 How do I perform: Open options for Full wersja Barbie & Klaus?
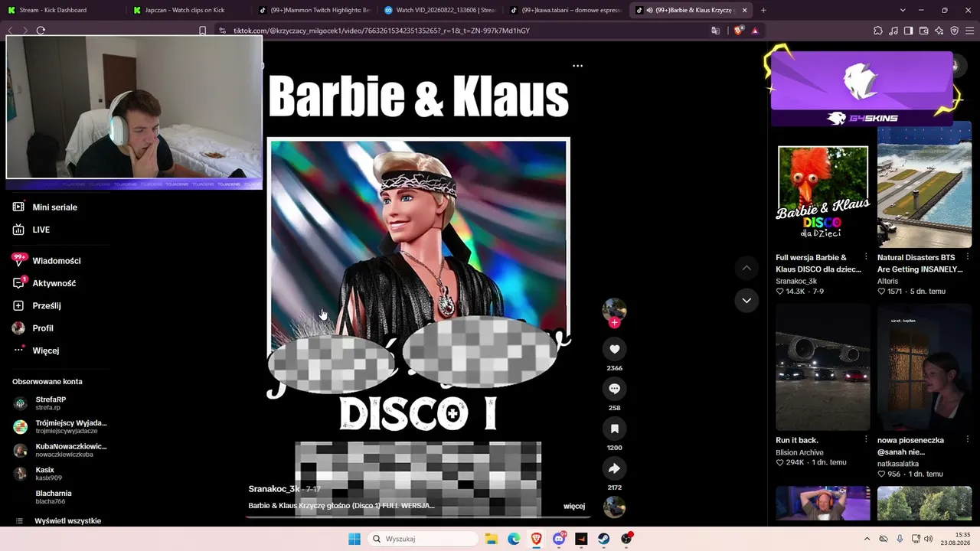pyautogui.click(x=866, y=257)
